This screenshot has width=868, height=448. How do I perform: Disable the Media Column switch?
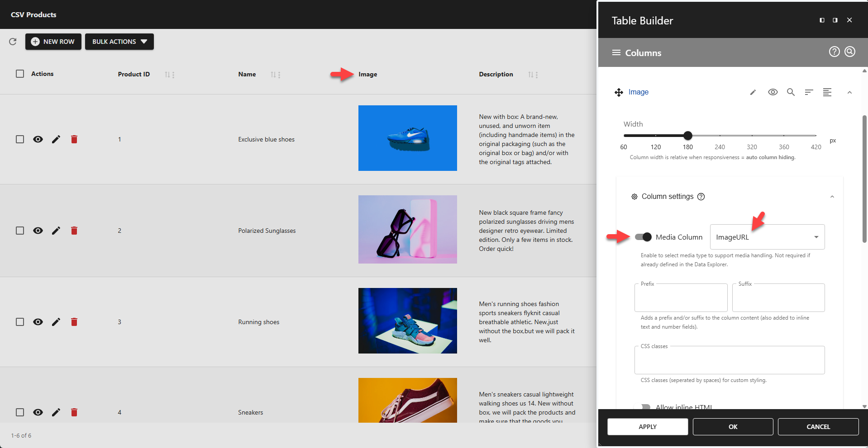[643, 237]
